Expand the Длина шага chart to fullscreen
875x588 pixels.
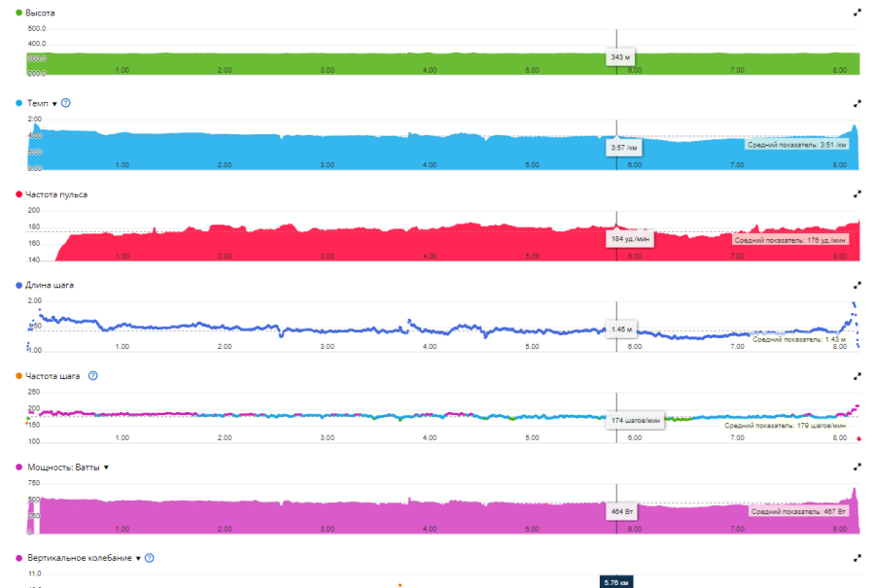(857, 286)
